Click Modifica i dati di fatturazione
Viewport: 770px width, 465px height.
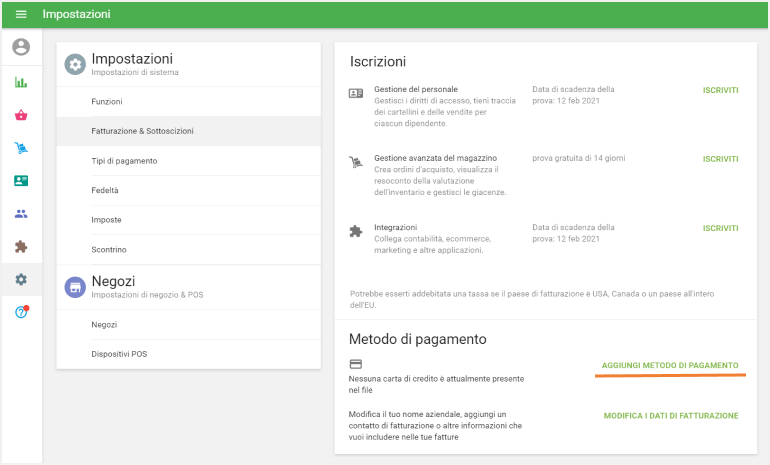671,416
